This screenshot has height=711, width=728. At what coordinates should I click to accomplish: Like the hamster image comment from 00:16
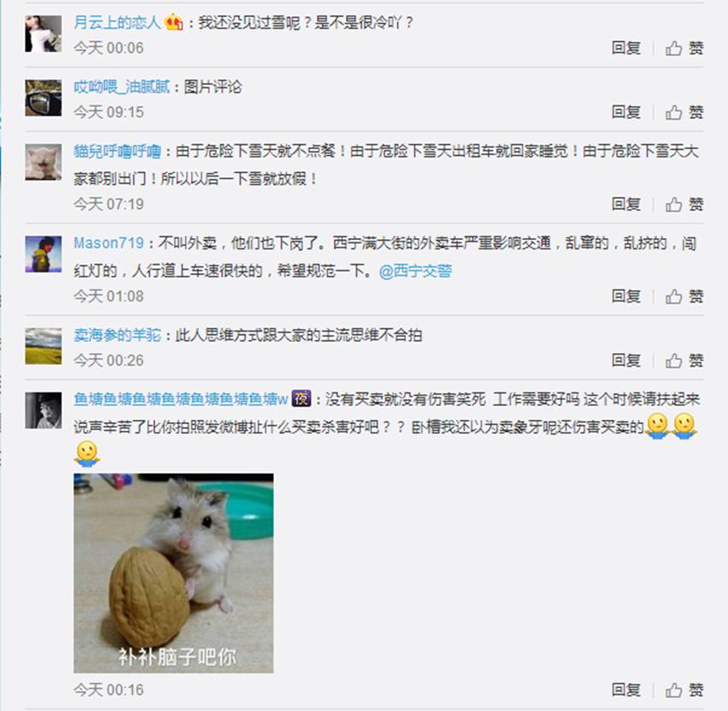[x=684, y=690]
